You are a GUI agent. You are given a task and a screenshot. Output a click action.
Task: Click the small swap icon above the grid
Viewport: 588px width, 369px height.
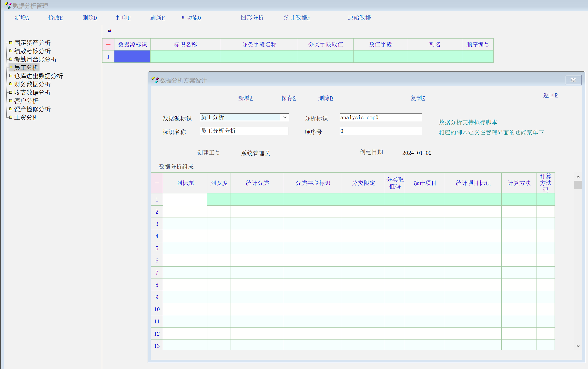pyautogui.click(x=109, y=31)
